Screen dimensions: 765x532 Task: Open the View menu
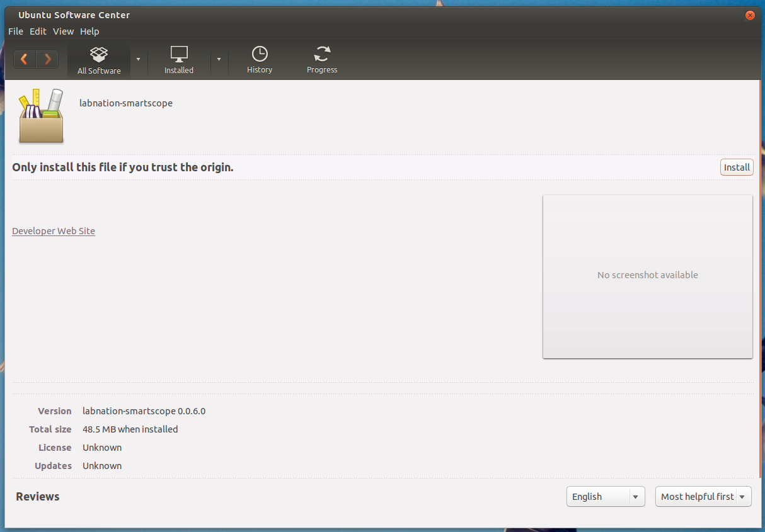[x=63, y=31]
